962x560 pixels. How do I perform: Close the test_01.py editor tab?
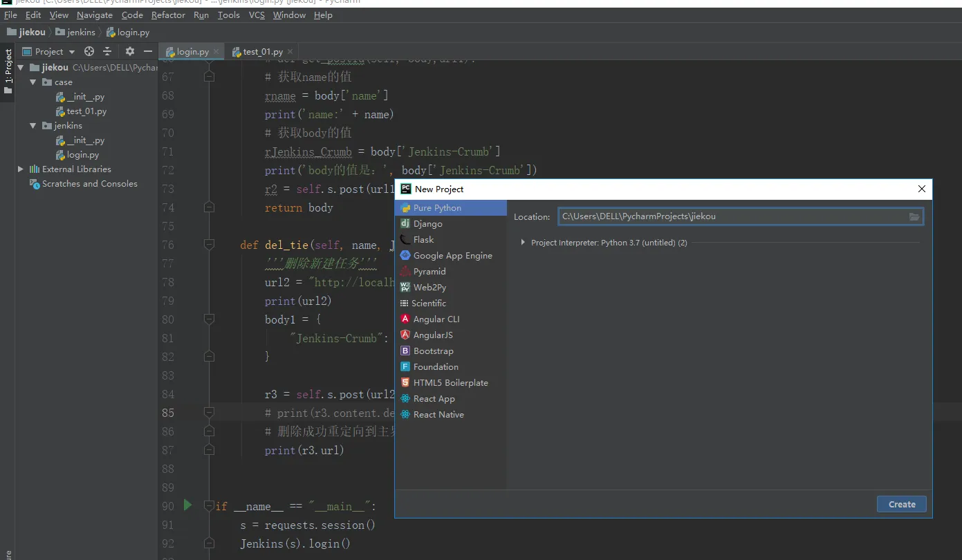click(x=290, y=51)
